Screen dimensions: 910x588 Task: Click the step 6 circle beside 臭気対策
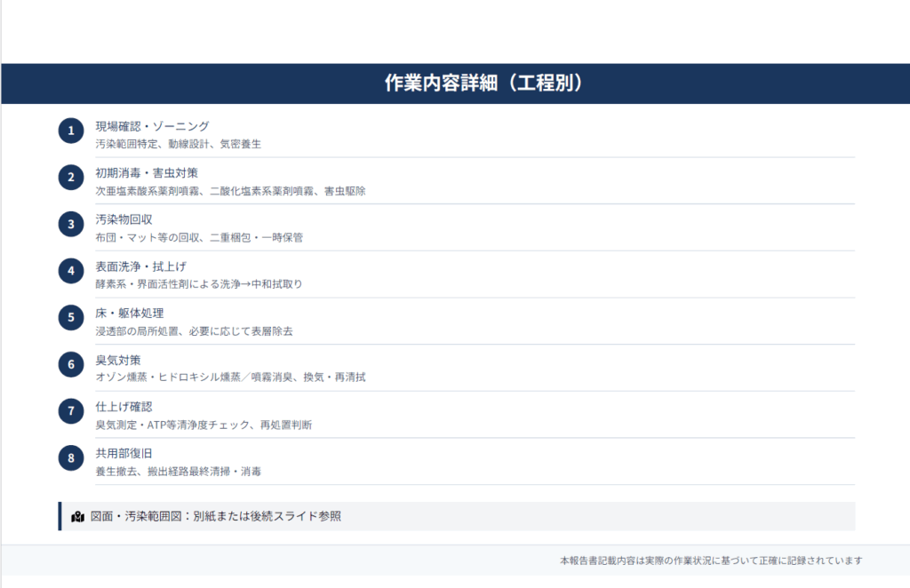point(70,364)
